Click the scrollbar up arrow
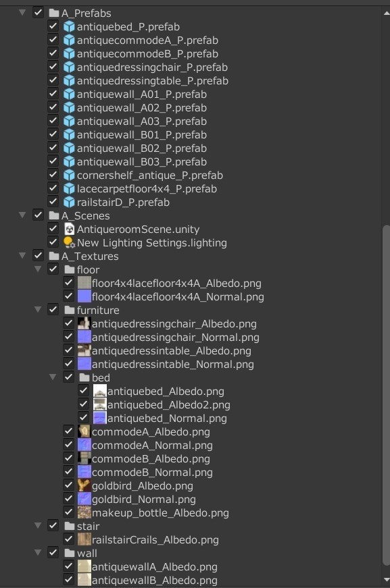Image resolution: width=390 pixels, height=588 pixels. 386,13
